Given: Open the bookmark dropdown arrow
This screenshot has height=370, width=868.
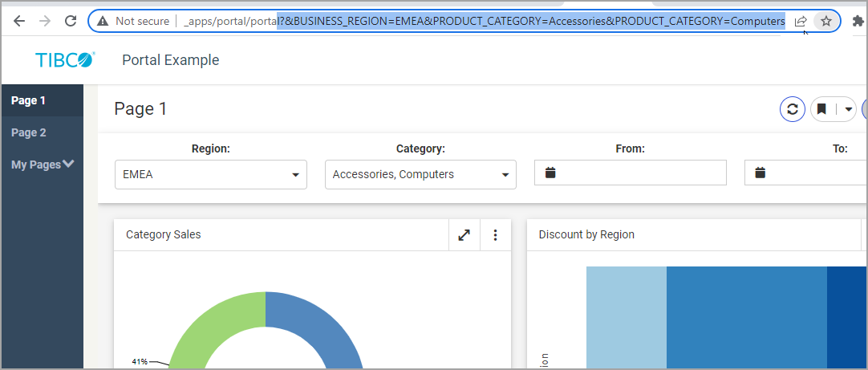Looking at the screenshot, I should (848, 109).
